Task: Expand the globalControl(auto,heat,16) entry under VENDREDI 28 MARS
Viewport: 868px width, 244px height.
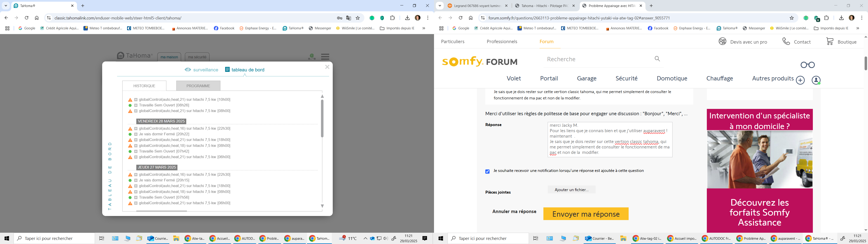Action: click(136, 129)
